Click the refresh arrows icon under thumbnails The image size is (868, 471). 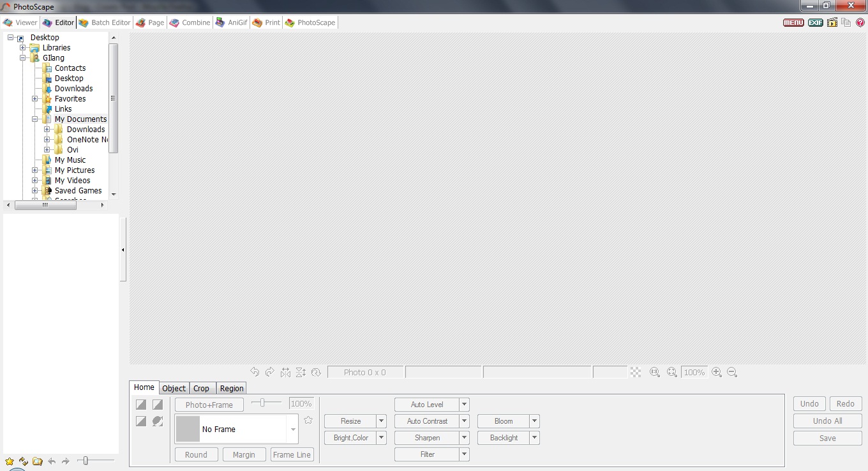(24, 461)
